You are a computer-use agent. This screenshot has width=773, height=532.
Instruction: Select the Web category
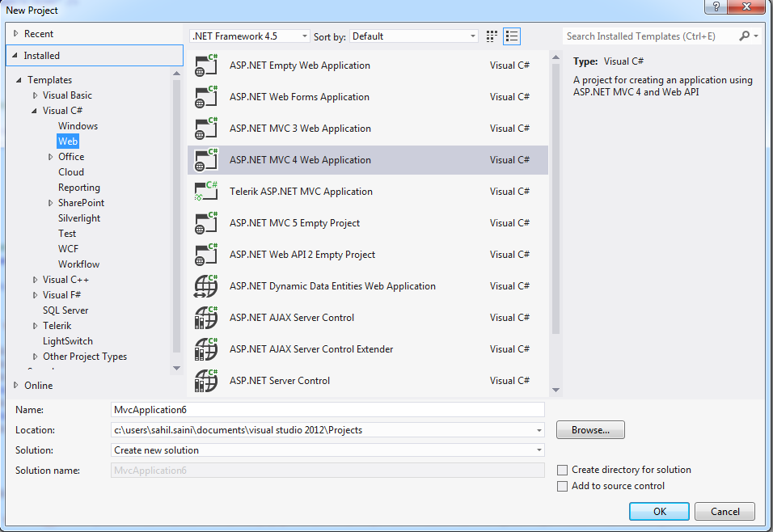click(68, 141)
